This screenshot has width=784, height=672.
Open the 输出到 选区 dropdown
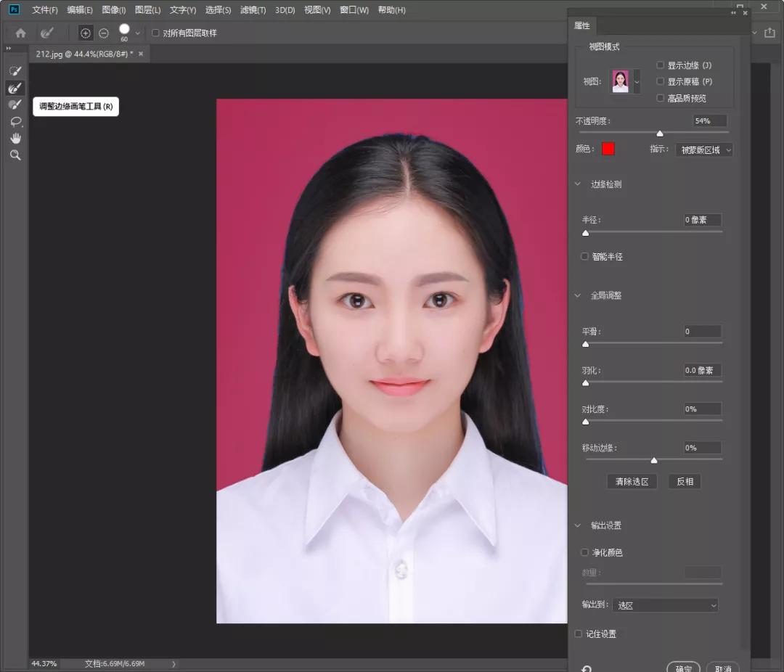pyautogui.click(x=665, y=605)
